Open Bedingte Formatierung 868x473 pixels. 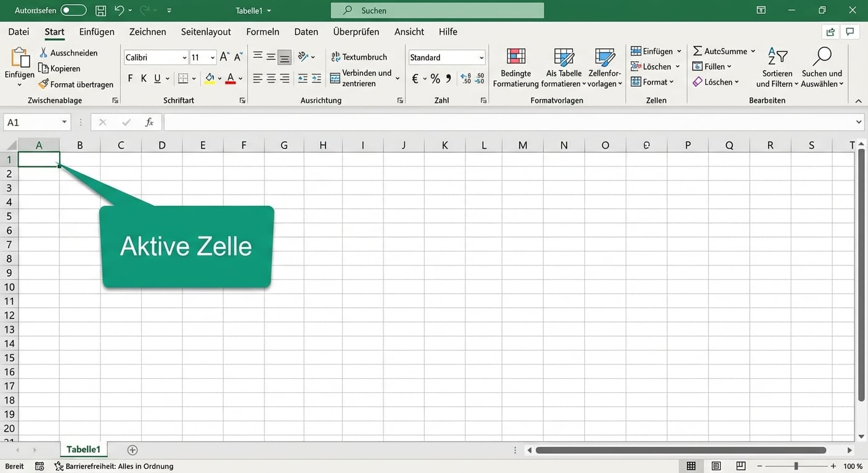pyautogui.click(x=516, y=68)
